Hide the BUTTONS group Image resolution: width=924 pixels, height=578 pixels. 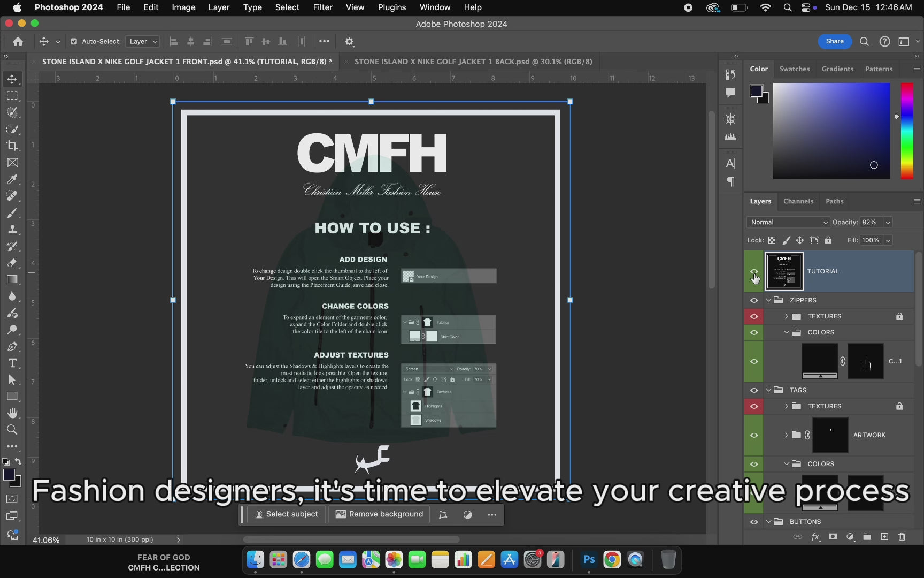click(x=754, y=522)
